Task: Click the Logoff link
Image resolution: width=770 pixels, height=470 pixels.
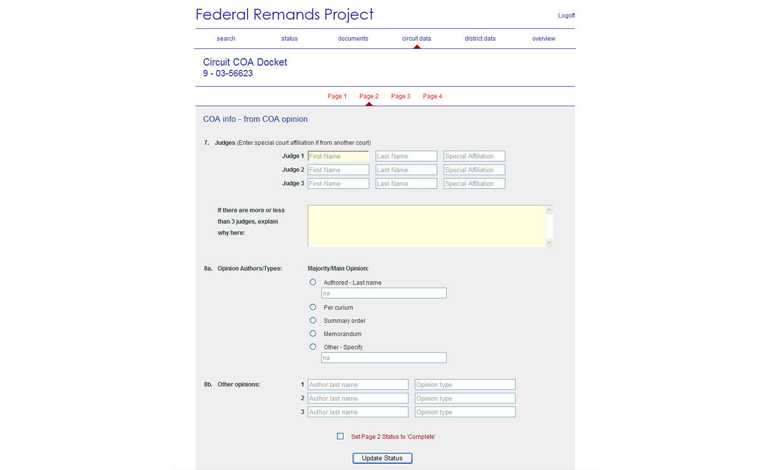Action: (x=566, y=15)
